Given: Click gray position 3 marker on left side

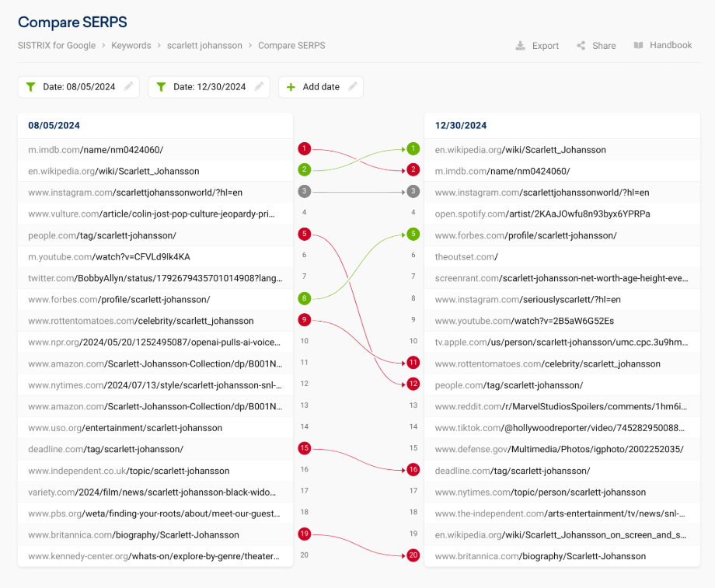Looking at the screenshot, I should 304,191.
